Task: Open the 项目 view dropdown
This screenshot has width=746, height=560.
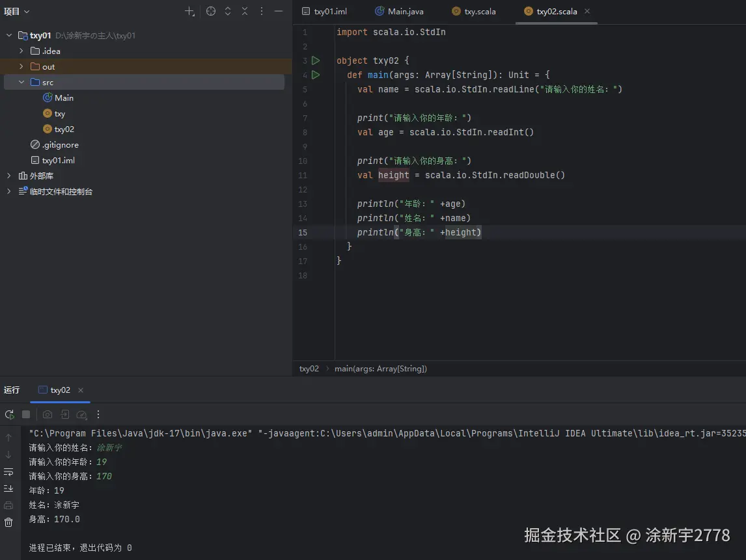Action: click(x=17, y=12)
